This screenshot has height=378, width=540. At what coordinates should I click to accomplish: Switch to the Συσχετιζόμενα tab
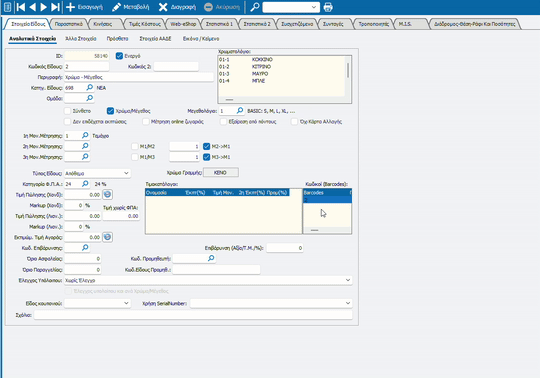click(297, 24)
